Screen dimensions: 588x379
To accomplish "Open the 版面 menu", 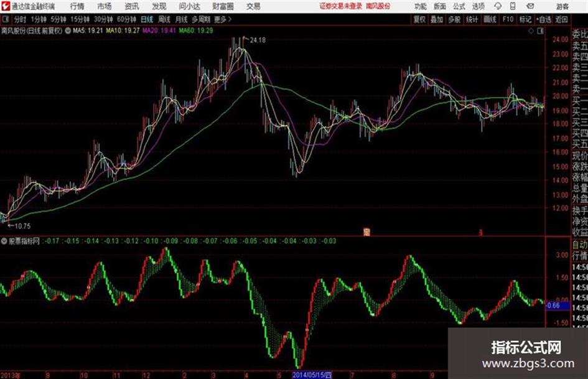I will coord(440,6).
